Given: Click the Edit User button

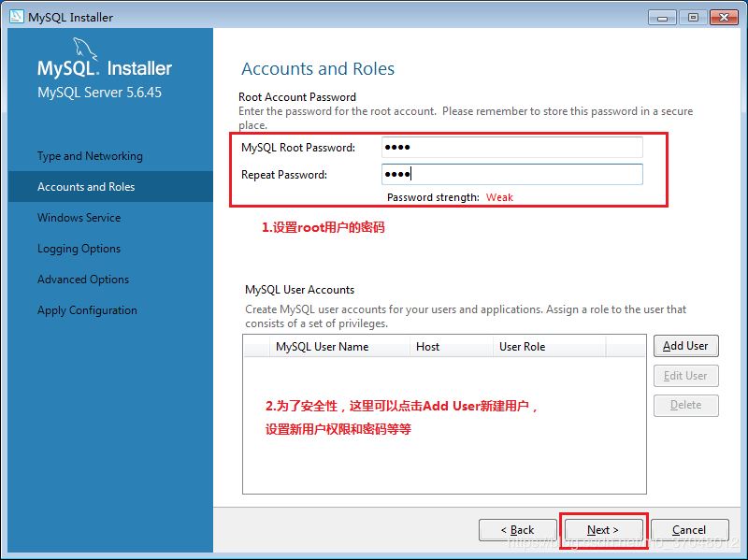Looking at the screenshot, I should coord(685,376).
